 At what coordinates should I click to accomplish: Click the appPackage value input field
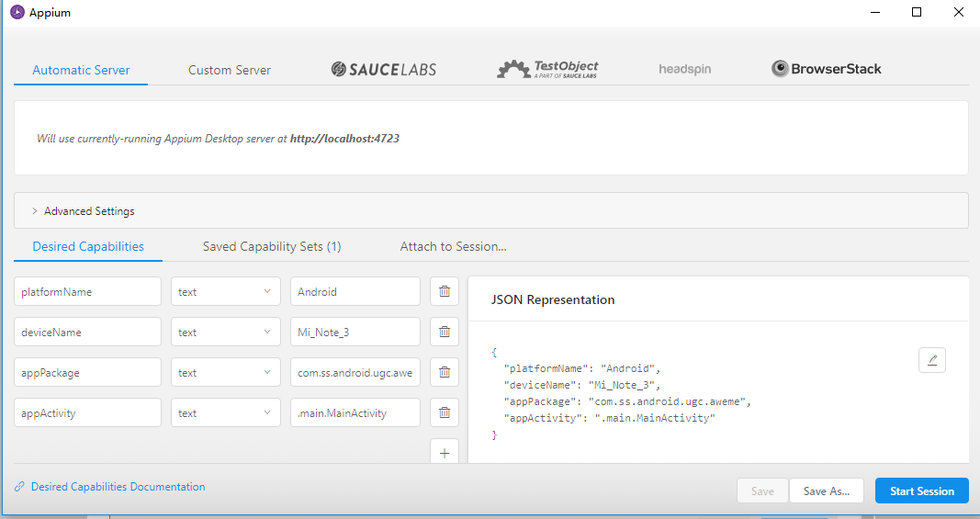(x=355, y=372)
